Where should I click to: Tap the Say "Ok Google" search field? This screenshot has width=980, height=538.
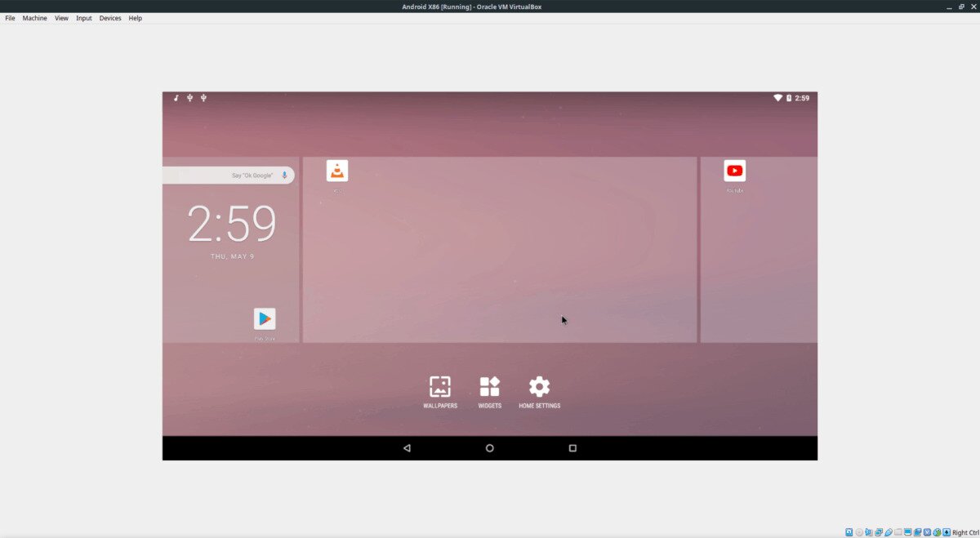[228, 175]
